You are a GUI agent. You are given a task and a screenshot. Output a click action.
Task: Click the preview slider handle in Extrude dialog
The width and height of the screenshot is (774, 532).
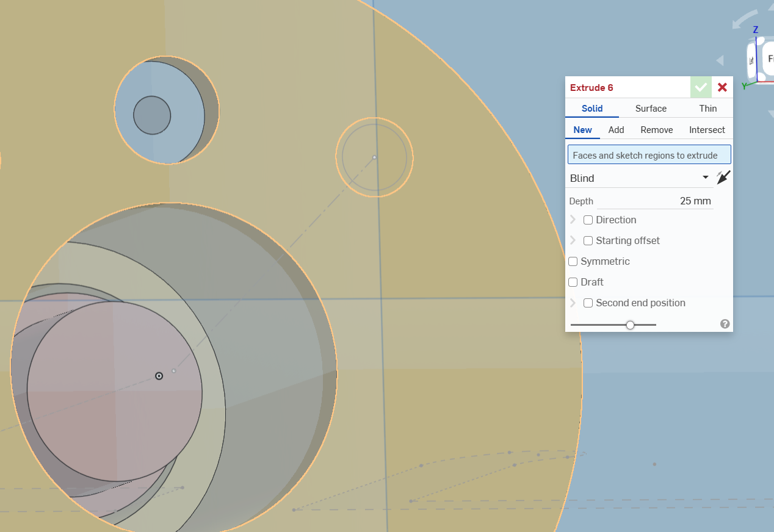[x=631, y=325]
